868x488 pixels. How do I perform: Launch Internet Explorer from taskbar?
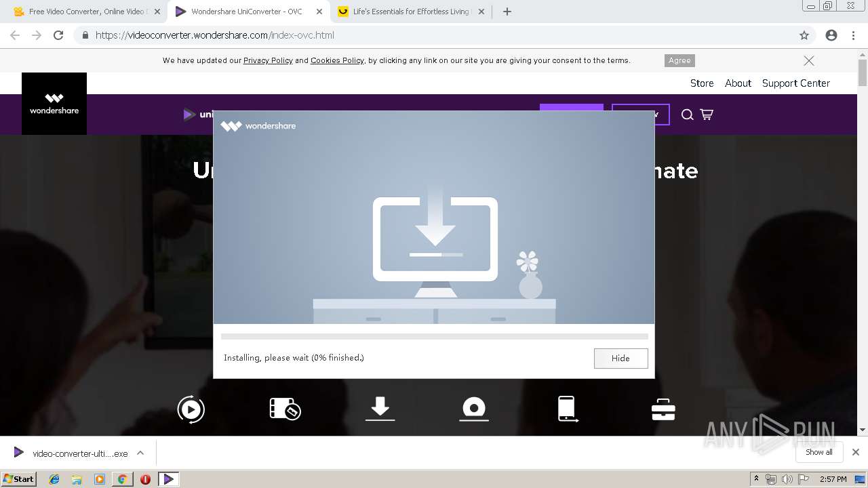[x=54, y=479]
